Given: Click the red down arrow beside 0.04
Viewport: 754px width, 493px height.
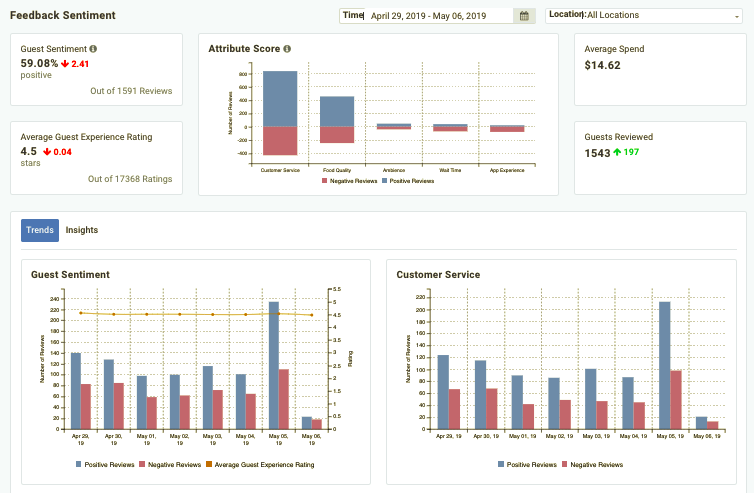Looking at the screenshot, I should click(x=47, y=152).
